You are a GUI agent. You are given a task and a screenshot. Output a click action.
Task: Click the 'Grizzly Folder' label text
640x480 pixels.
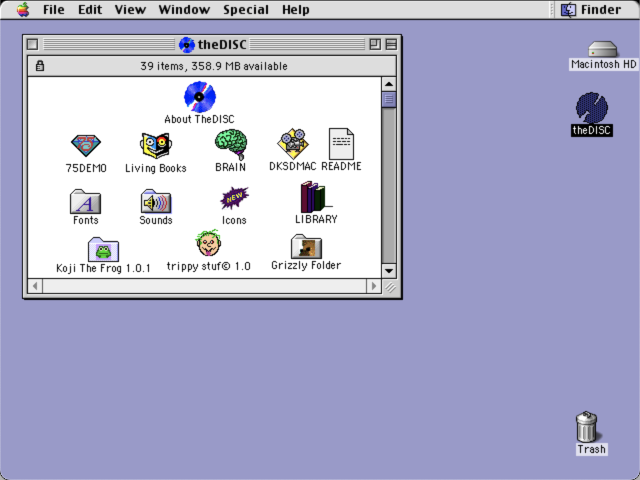coord(306,265)
